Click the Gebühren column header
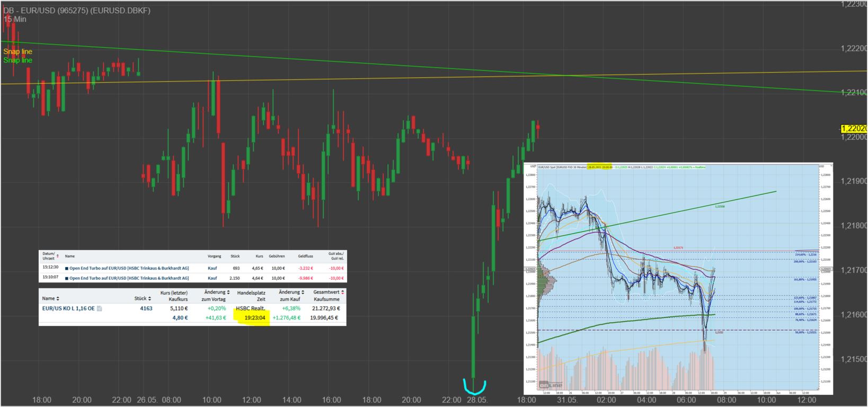 coord(277,256)
